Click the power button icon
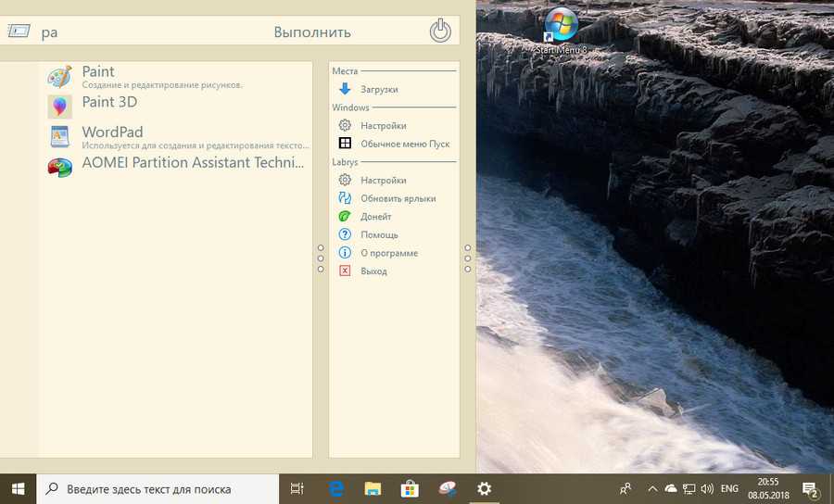 [x=440, y=31]
